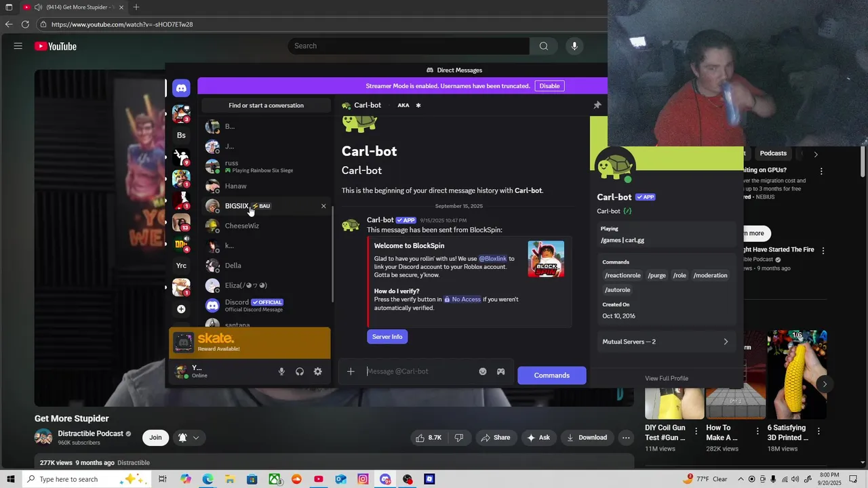
Task: Click the No Access channel link
Action: 462,299
